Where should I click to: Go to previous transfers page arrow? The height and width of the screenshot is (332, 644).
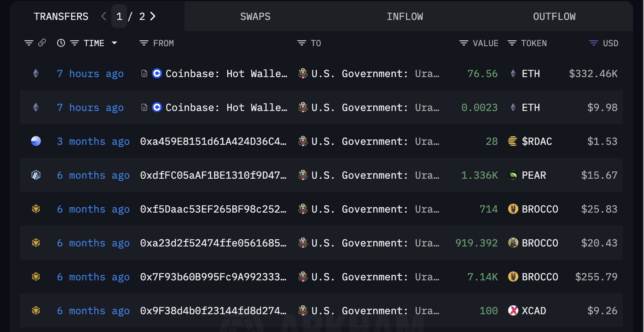point(104,17)
